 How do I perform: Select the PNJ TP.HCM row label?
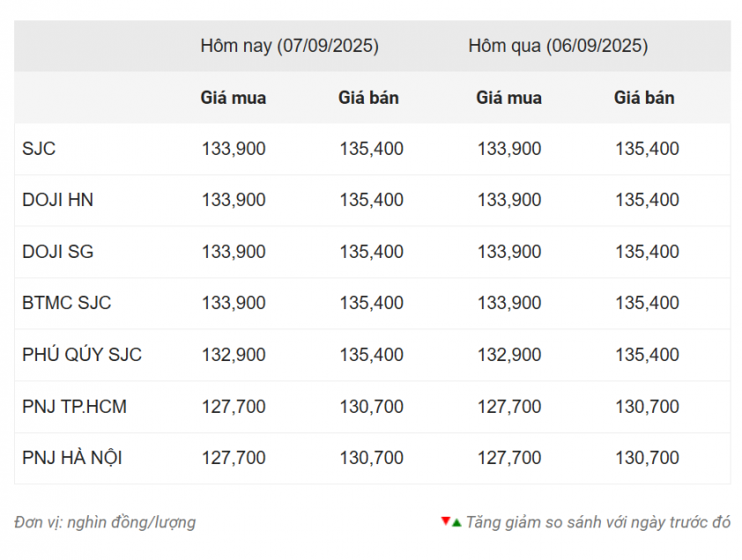coord(74,406)
